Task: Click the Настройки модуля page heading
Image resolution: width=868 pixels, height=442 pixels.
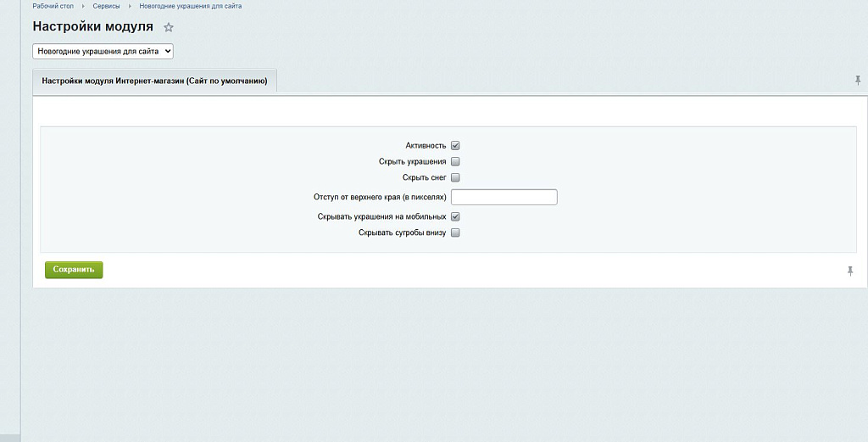Action: coord(92,27)
